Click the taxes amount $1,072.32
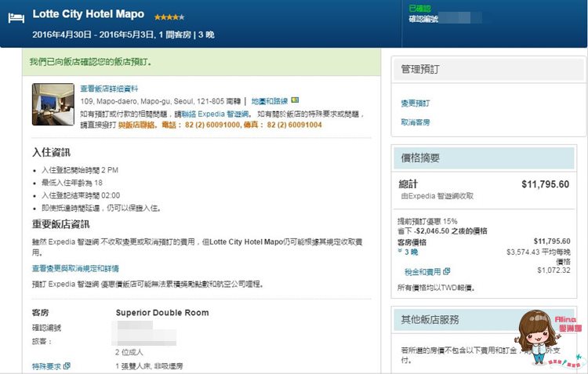Image resolution: width=588 pixels, height=374 pixels. (554, 270)
